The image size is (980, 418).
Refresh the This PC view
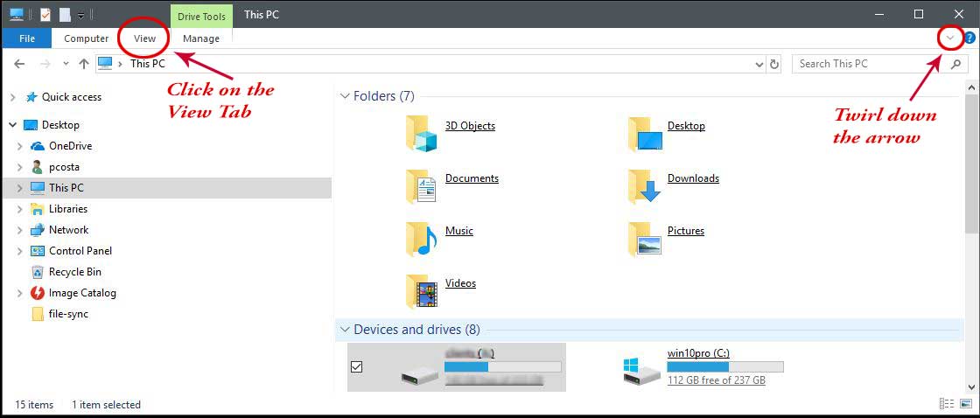pyautogui.click(x=775, y=64)
